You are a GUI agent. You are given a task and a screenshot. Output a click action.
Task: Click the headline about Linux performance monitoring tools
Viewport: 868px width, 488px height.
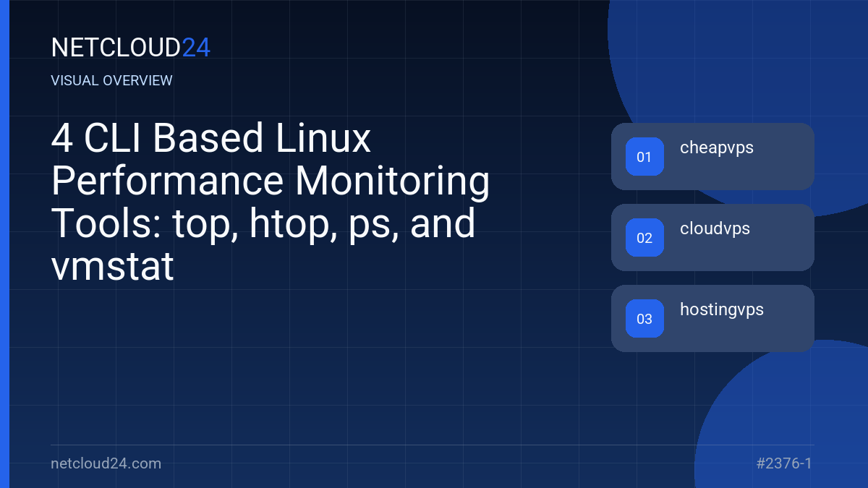pos(271,202)
